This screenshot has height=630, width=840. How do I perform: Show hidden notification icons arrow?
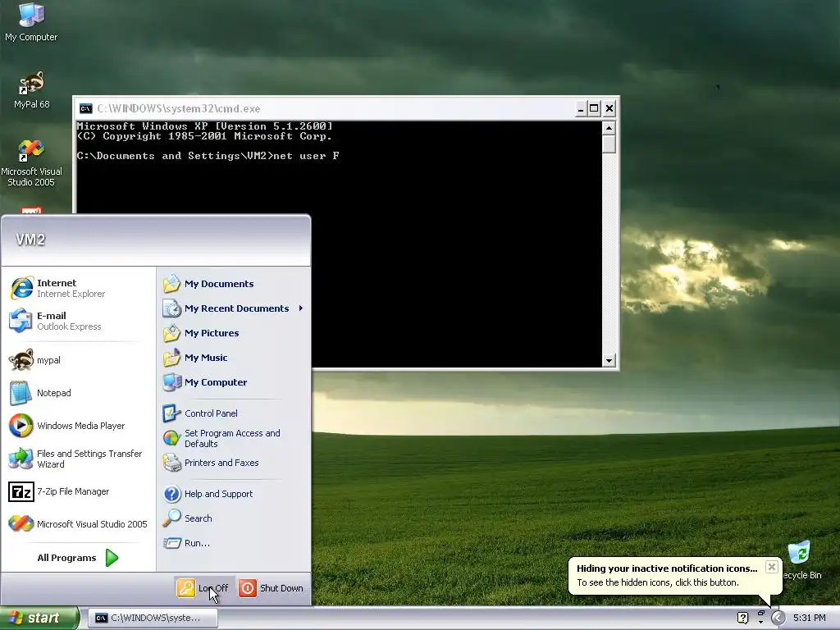point(778,618)
